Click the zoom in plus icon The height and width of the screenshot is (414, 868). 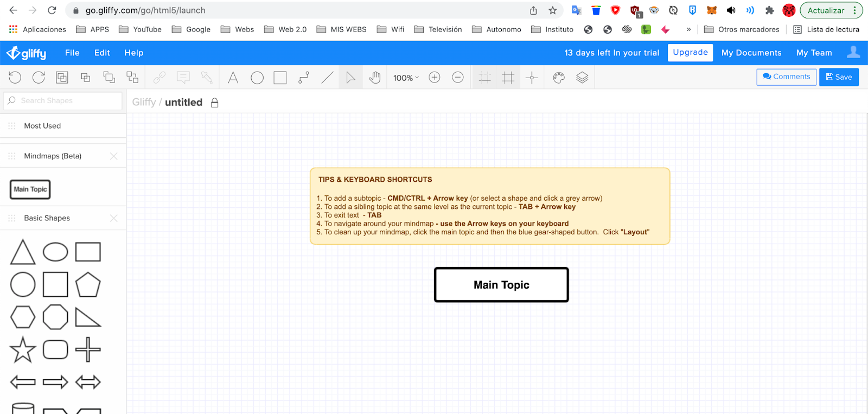point(435,78)
